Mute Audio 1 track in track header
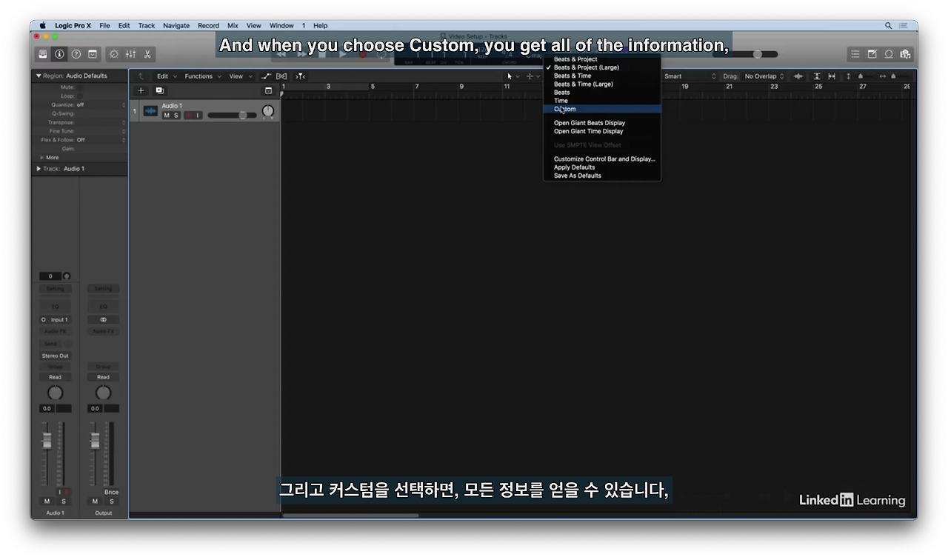 (x=167, y=116)
